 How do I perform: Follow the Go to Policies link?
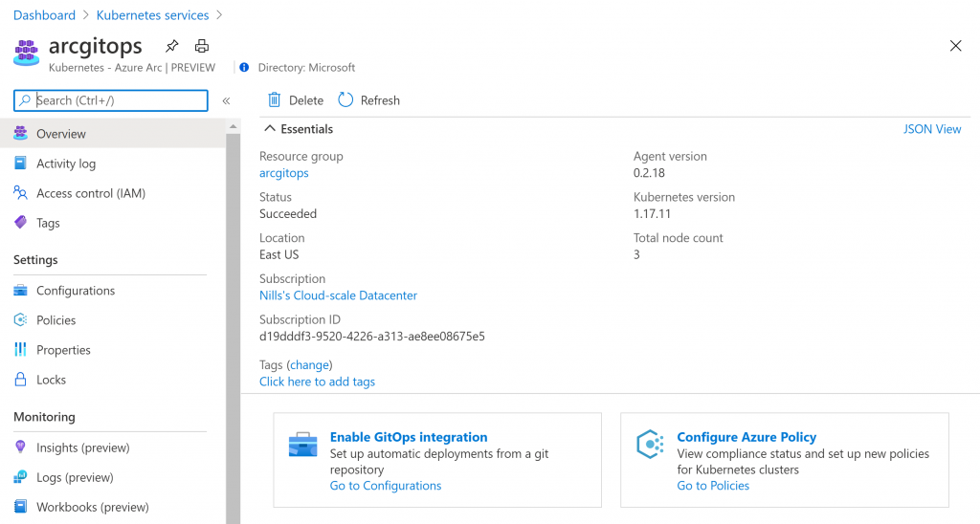pyautogui.click(x=713, y=486)
